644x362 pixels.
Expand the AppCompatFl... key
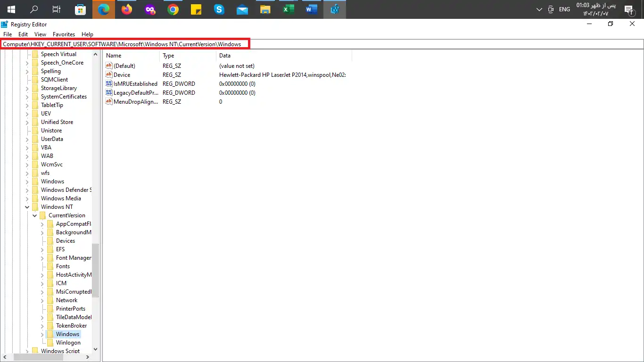42,224
